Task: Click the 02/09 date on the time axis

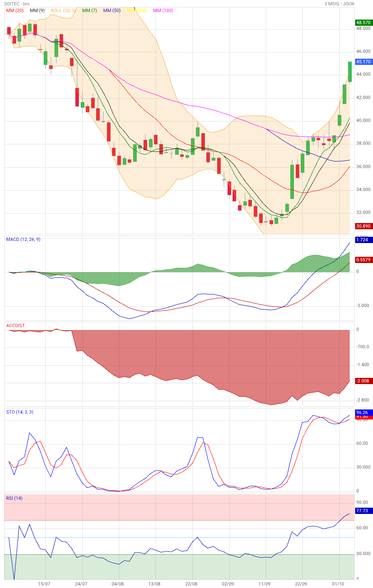Action: [228, 584]
